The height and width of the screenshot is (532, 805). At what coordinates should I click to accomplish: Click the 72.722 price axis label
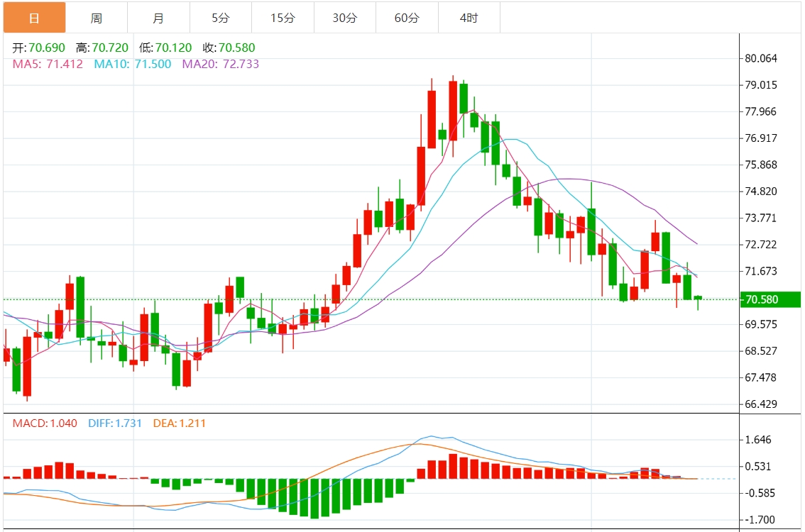tap(761, 245)
